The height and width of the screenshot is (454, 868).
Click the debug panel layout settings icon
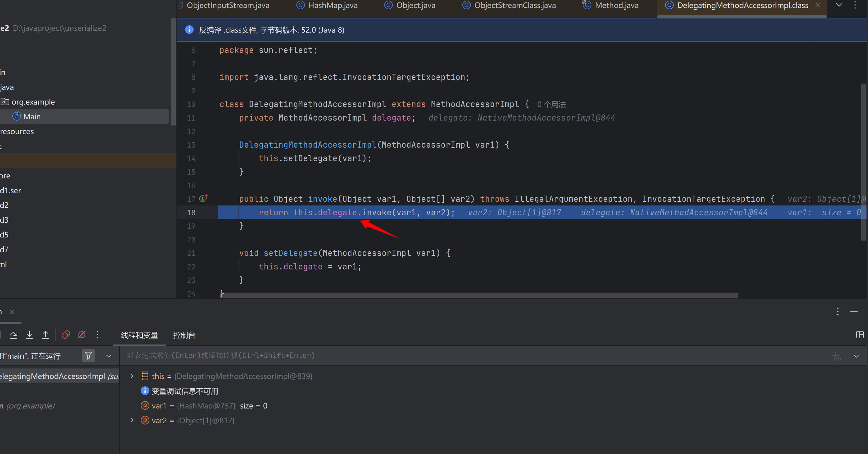click(860, 335)
